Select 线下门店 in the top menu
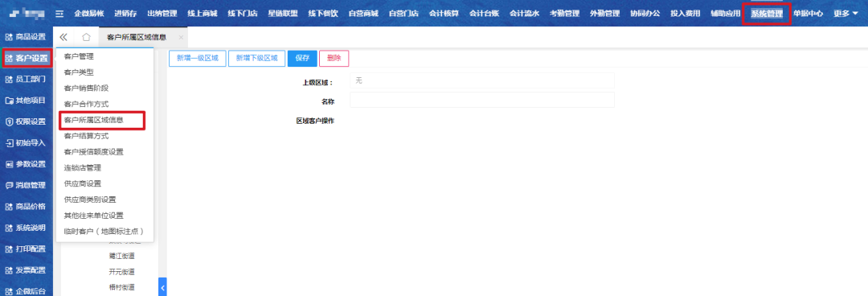This screenshot has width=868, height=296. click(x=243, y=14)
